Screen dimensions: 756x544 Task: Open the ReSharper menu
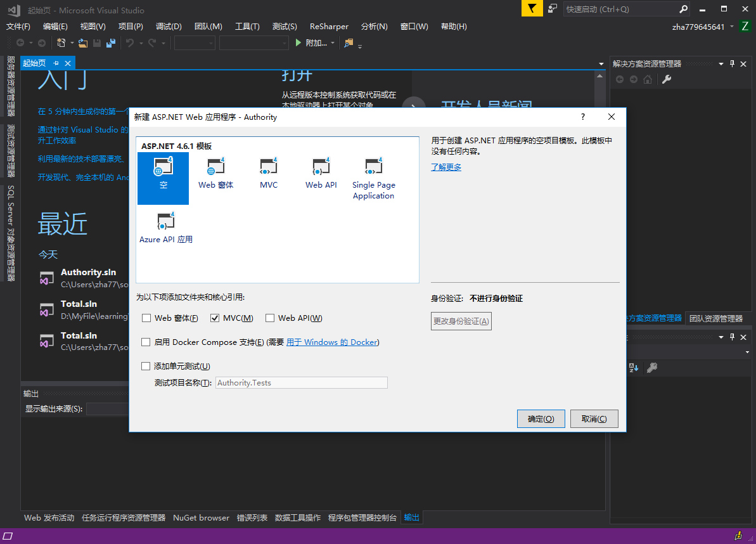pyautogui.click(x=329, y=27)
